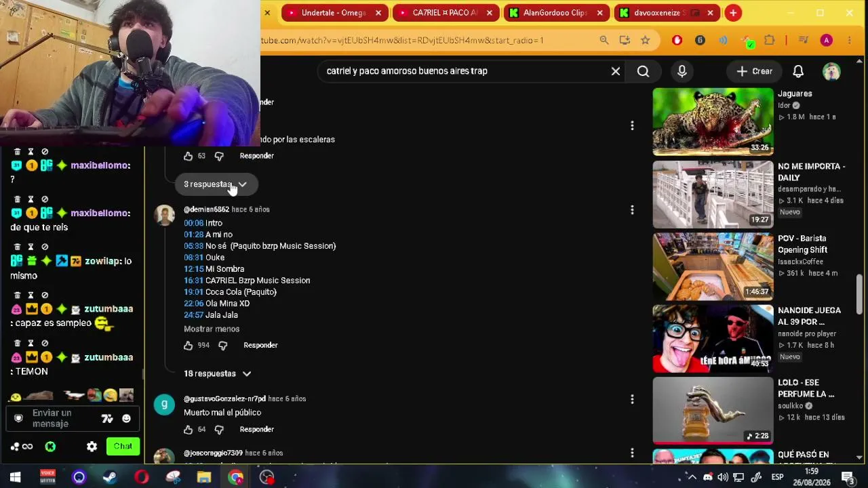868x488 pixels.
Task: Close the AlanGordooo Clips tab
Action: [x=600, y=13]
